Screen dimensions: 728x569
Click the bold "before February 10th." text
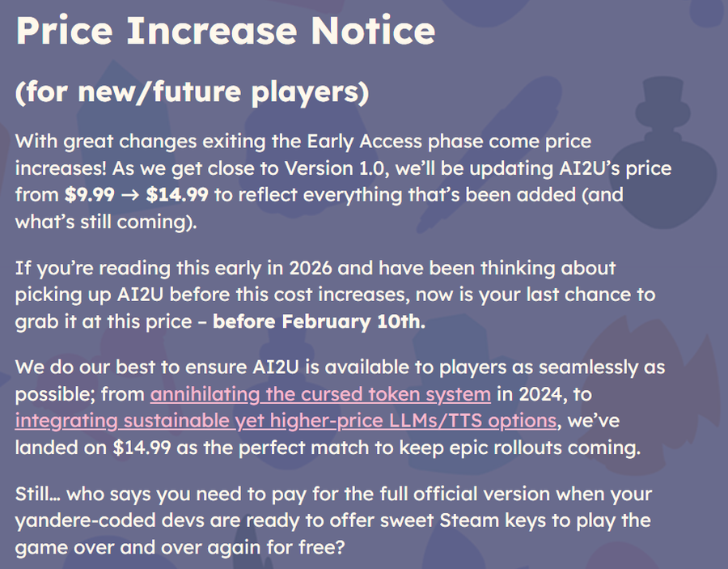[317, 321]
